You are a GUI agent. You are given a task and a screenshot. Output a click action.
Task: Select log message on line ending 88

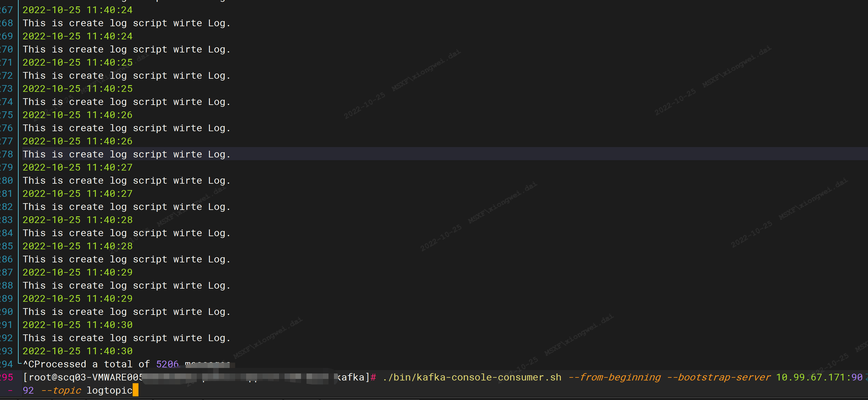click(x=126, y=285)
